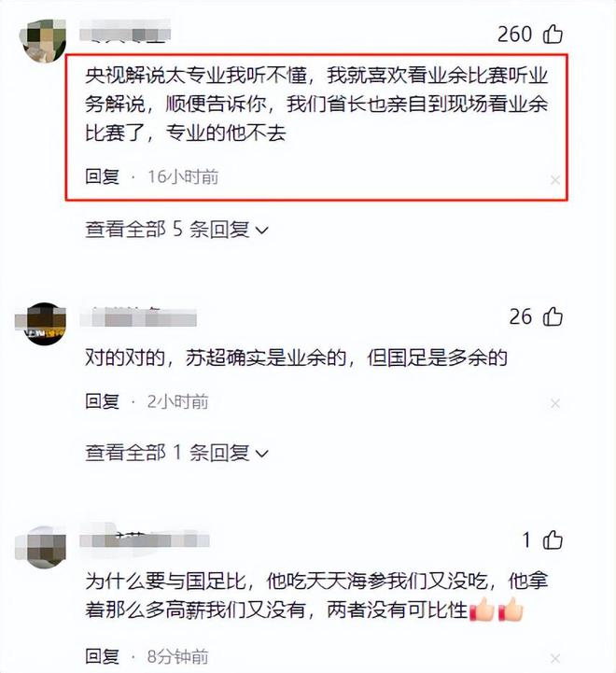This screenshot has width=616, height=673.
Task: Open first commenter's avatar
Action: [44, 40]
